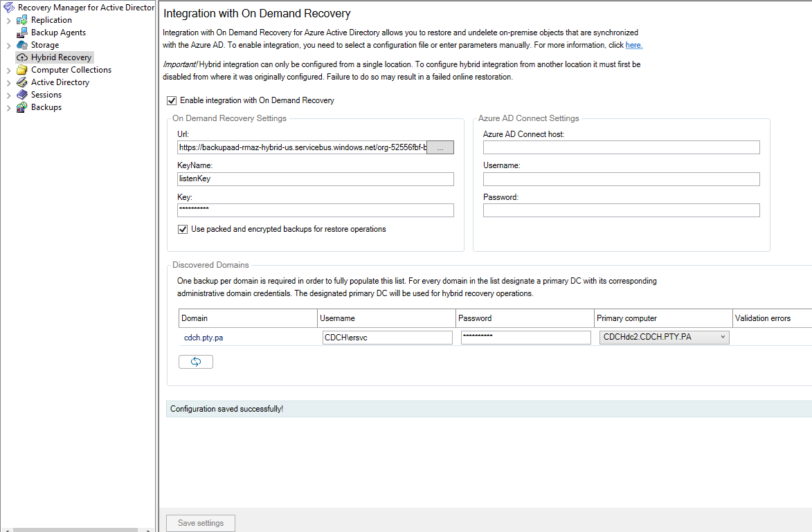Uncheck packed and encrypted backups option
The width and height of the screenshot is (812, 532).
182,229
